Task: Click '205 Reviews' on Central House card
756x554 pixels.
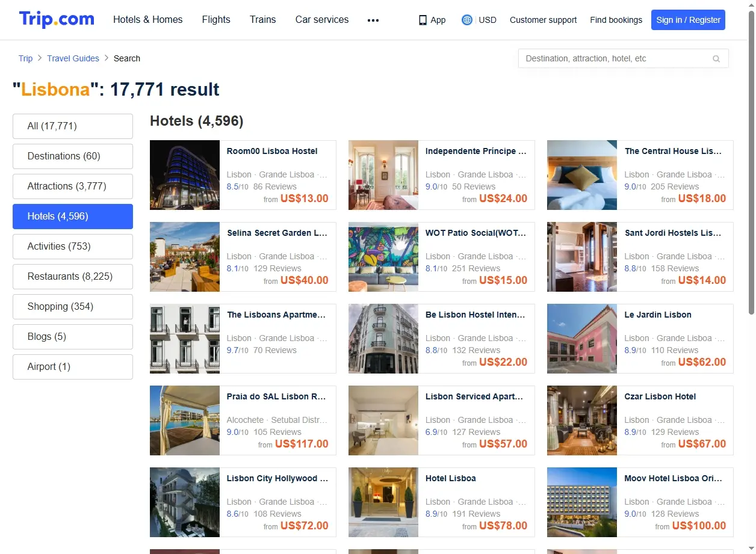Action: pos(675,186)
